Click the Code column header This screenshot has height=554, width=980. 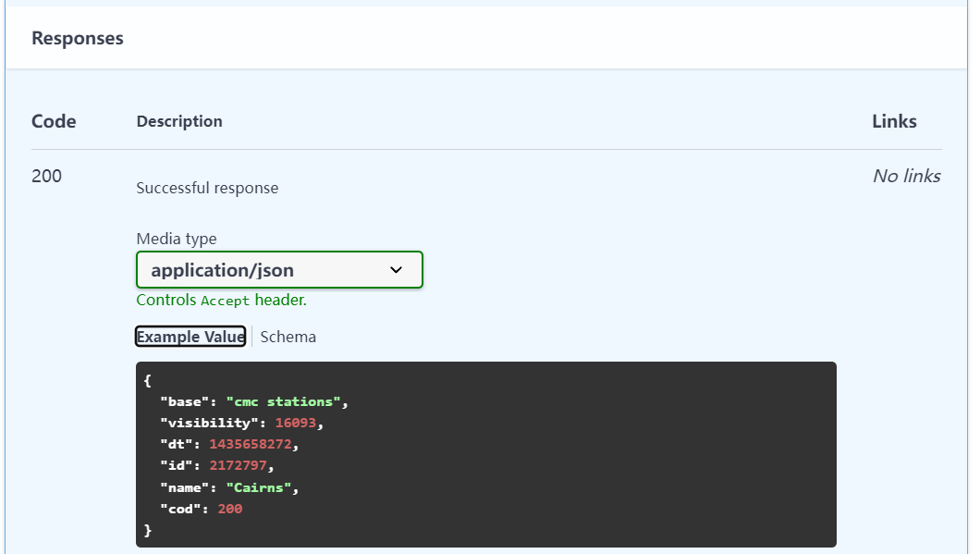coord(54,121)
